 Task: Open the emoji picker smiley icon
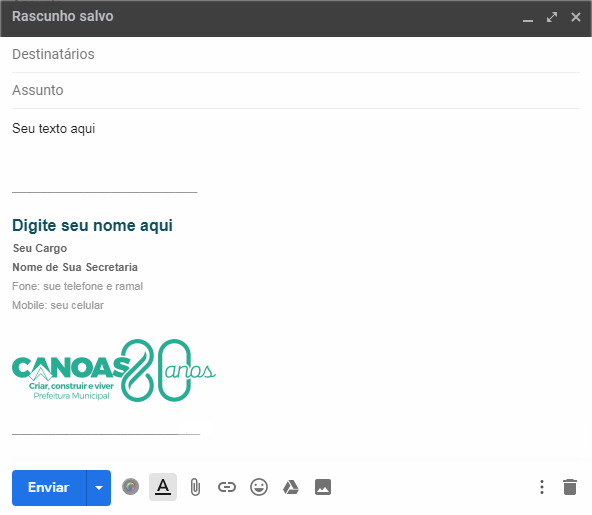click(259, 487)
